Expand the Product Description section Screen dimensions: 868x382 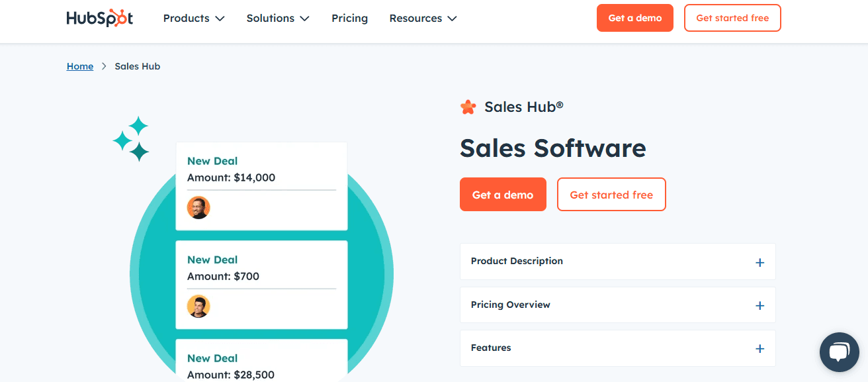coord(617,262)
